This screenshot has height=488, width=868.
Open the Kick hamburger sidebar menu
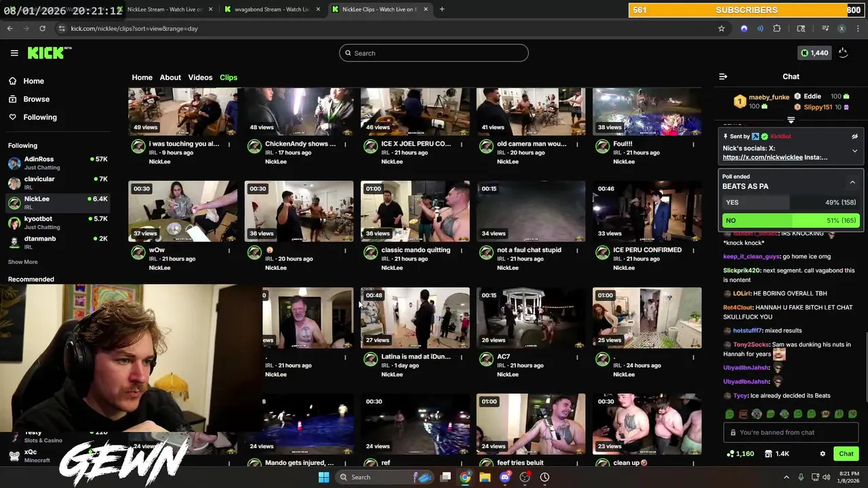(14, 53)
